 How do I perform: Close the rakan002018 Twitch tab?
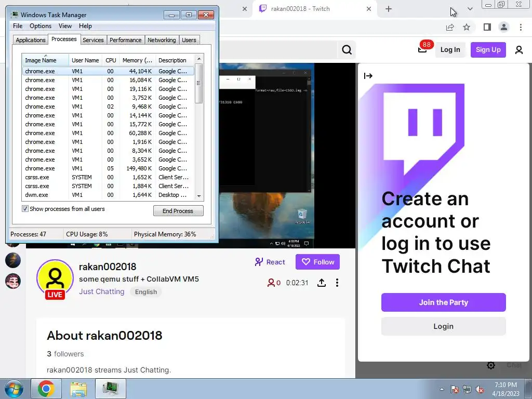[369, 9]
